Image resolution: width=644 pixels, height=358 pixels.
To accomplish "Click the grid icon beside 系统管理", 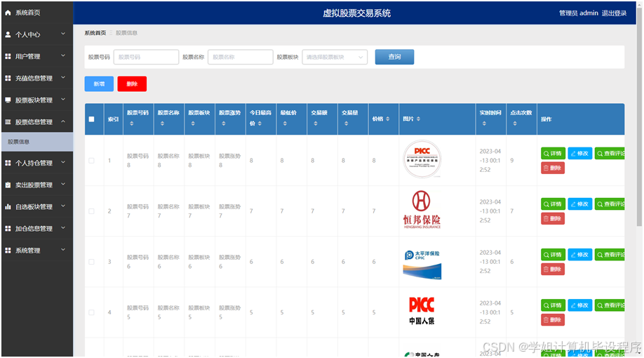I will click(8, 251).
